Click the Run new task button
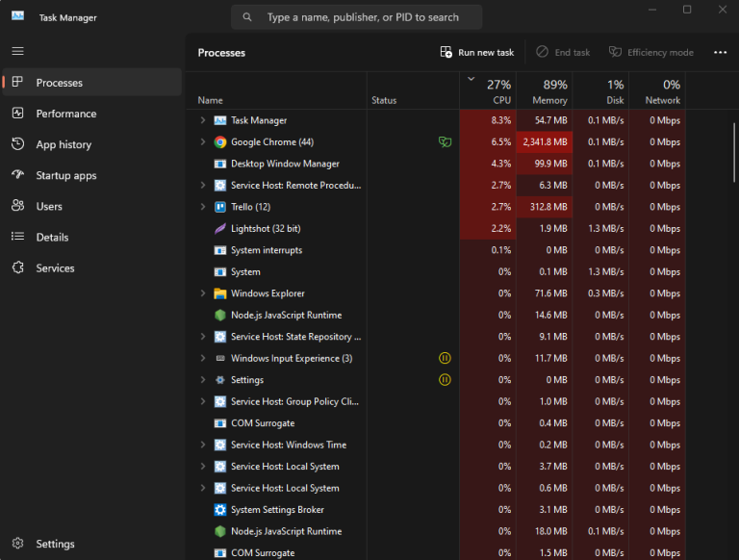739x560 pixels. point(477,53)
